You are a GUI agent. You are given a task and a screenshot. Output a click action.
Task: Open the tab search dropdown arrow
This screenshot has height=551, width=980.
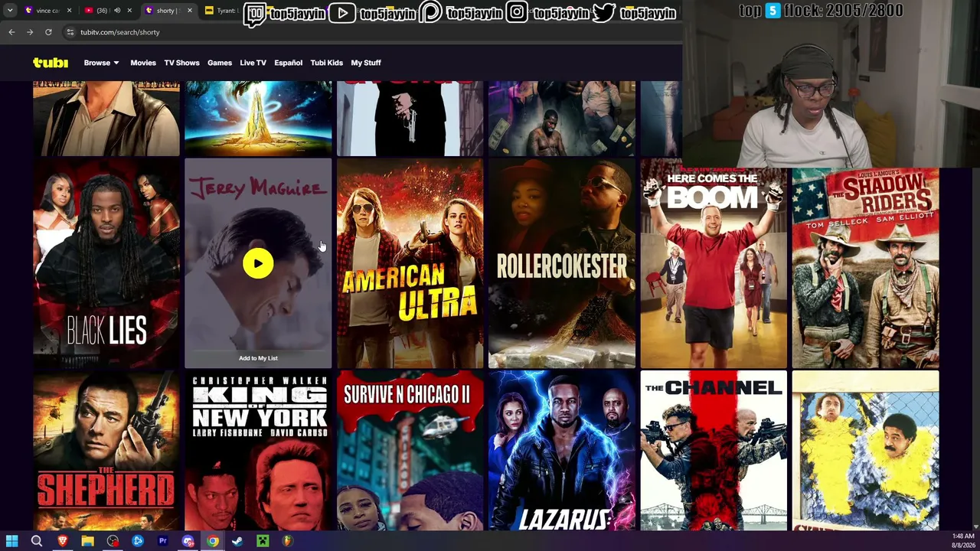(10, 11)
